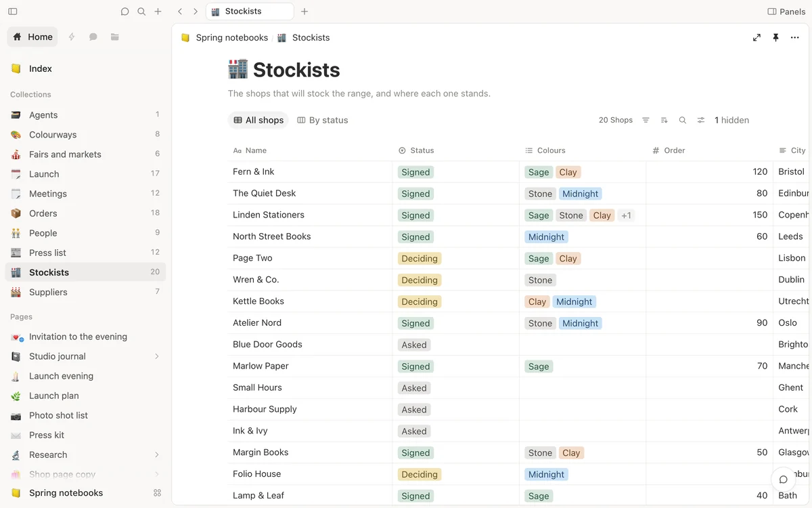The image size is (812, 508).
Task: Click the new page plus icon in sidebar header
Action: [x=158, y=12]
